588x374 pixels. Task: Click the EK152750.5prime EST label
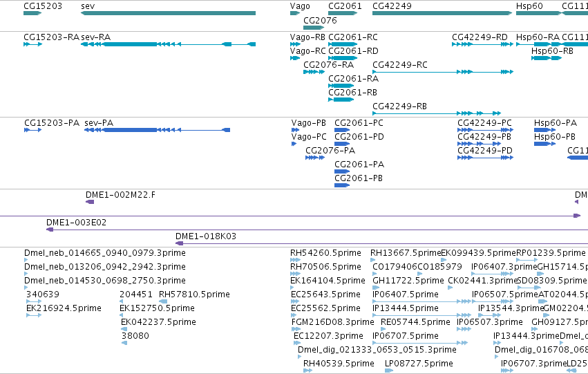(x=157, y=308)
